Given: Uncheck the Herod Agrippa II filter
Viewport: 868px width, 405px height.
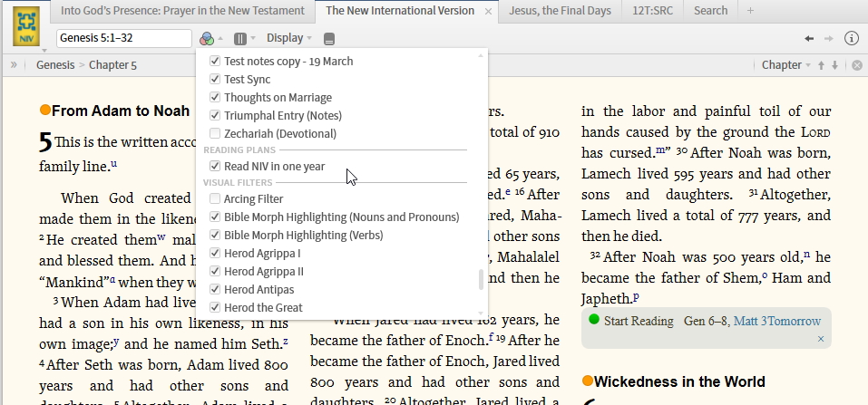Looking at the screenshot, I should 215,271.
